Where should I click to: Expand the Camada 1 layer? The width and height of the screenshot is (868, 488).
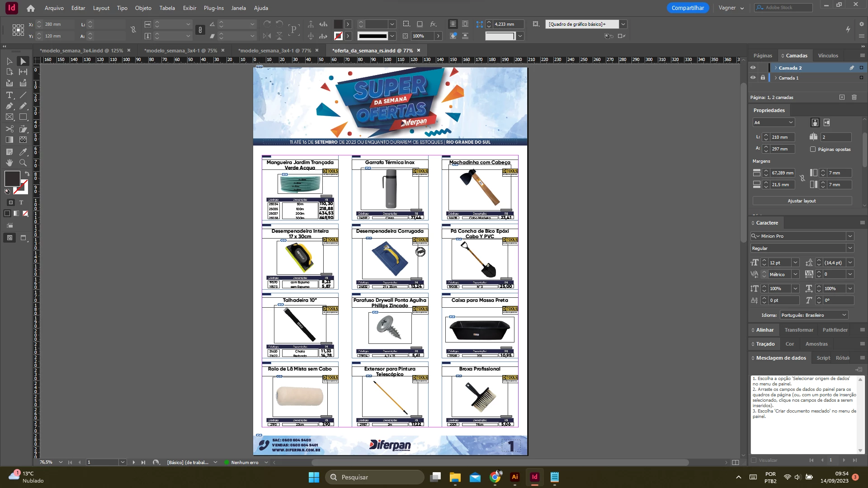tap(776, 78)
